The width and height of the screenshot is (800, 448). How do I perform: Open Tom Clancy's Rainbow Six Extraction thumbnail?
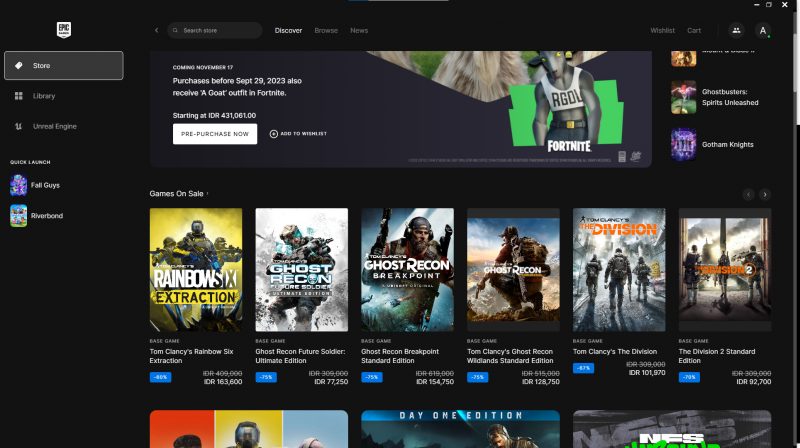click(196, 270)
